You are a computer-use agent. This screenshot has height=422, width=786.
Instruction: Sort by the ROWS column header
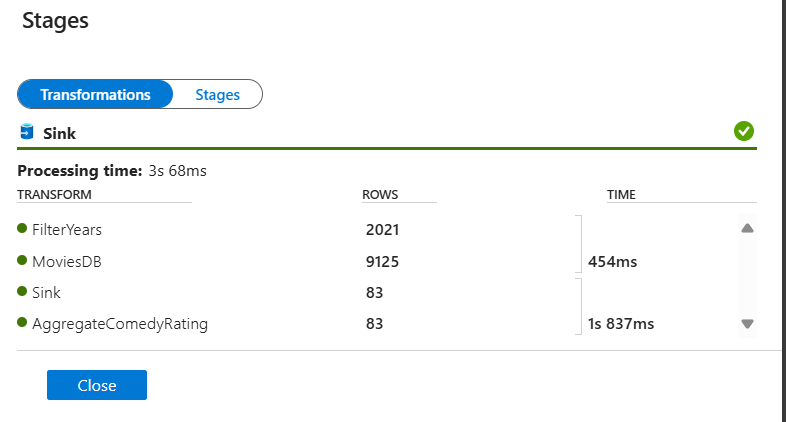pos(380,194)
